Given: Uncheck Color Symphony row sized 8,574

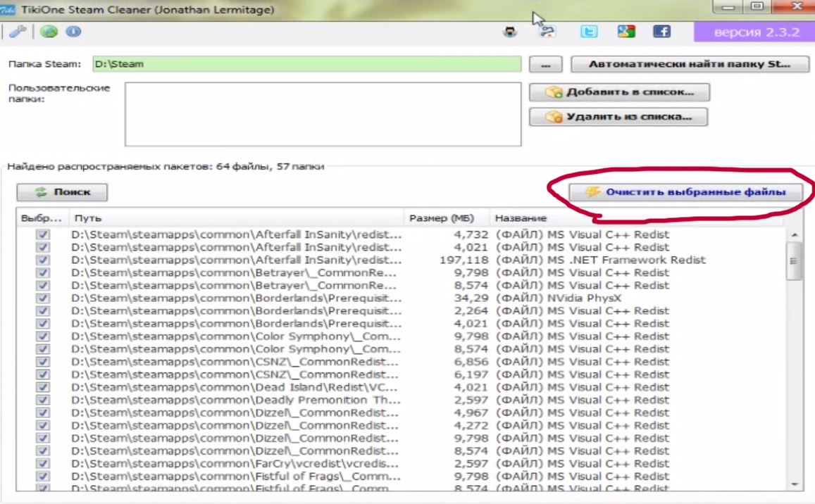Looking at the screenshot, I should click(43, 349).
